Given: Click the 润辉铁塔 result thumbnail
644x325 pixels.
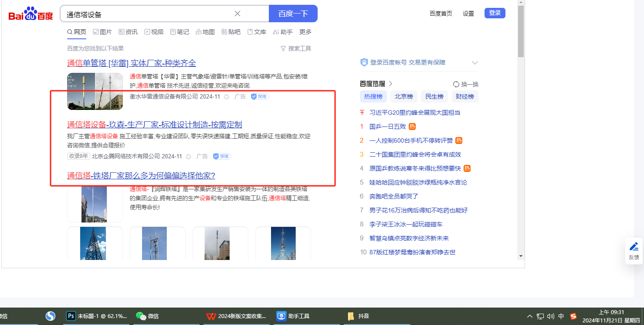Looking at the screenshot, I should pyautogui.click(x=95, y=204).
